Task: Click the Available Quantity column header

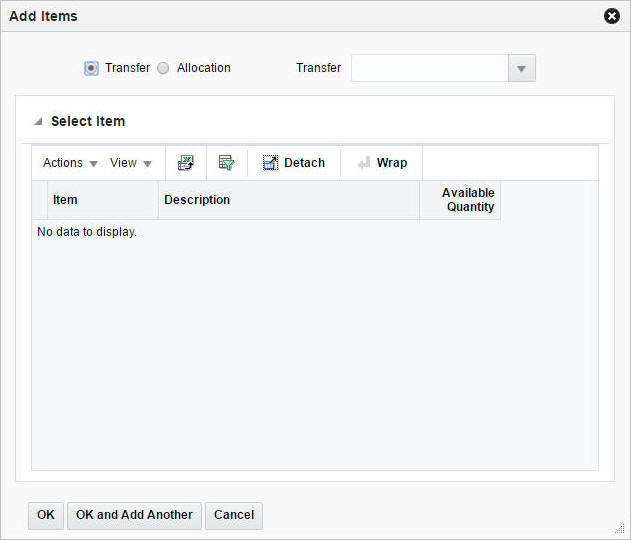Action: point(460,200)
